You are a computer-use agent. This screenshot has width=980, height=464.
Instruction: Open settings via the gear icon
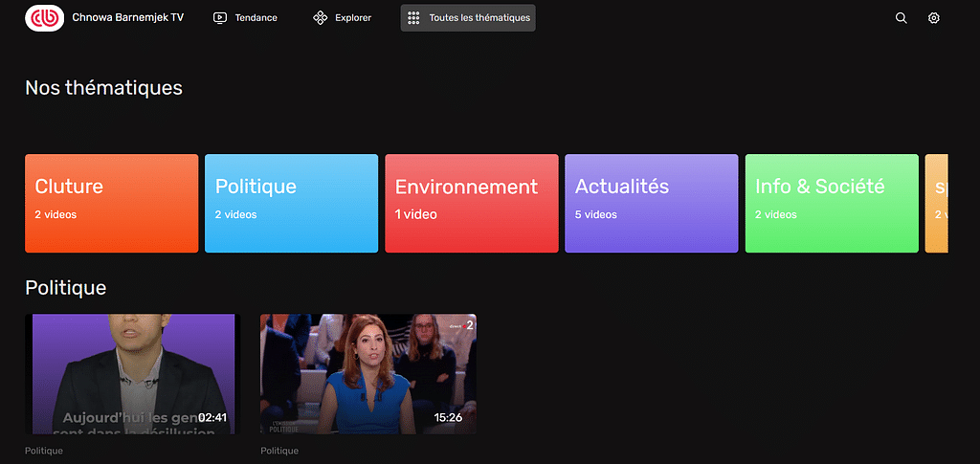point(934,18)
